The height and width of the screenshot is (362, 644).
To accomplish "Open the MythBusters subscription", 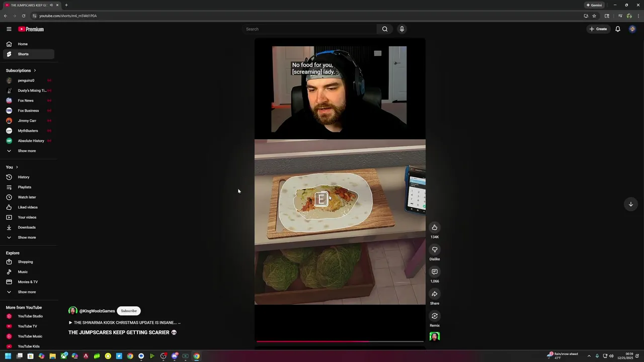I will [x=29, y=131].
